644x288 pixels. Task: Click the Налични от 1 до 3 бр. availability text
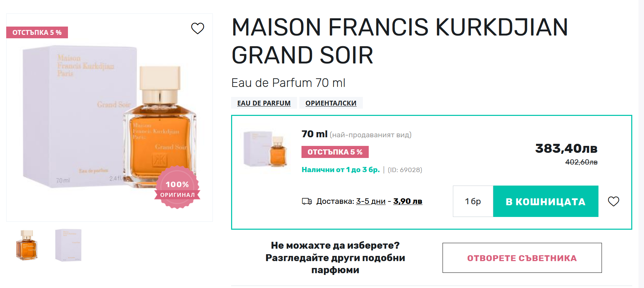coord(340,170)
